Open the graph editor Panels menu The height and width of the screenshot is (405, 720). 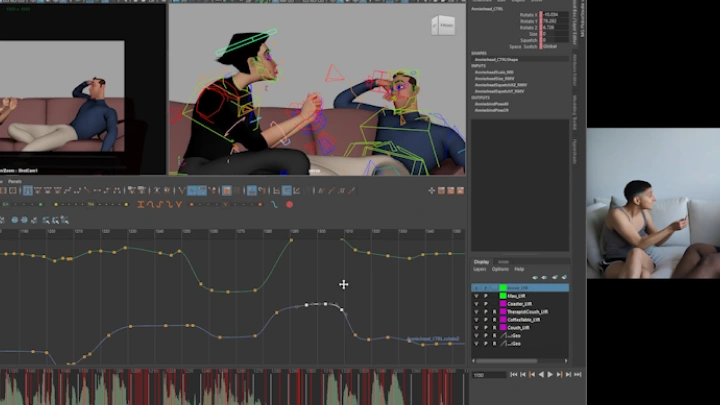tap(15, 181)
